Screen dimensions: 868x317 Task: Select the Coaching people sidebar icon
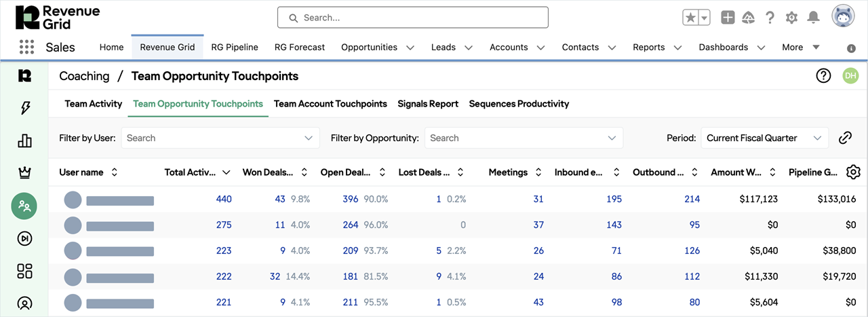click(x=25, y=206)
